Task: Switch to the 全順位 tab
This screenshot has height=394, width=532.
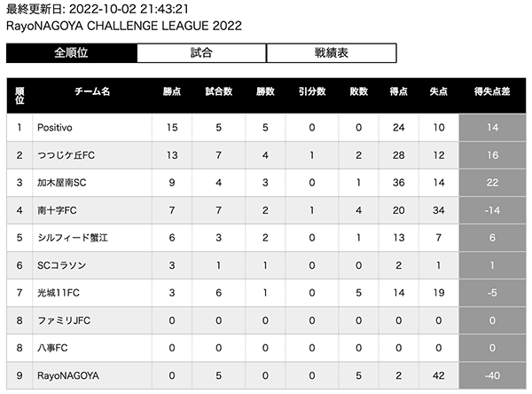Action: pyautogui.click(x=71, y=52)
